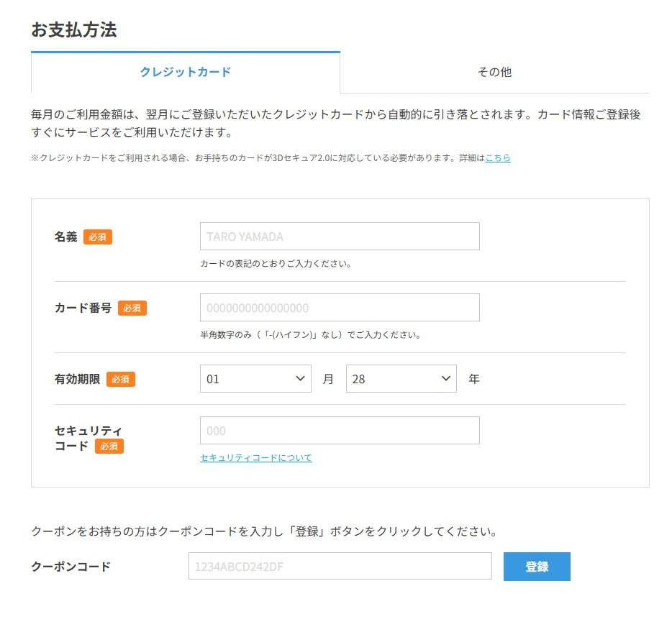Click the お支払方法 heading
The image size is (672, 627).
pyautogui.click(x=74, y=29)
